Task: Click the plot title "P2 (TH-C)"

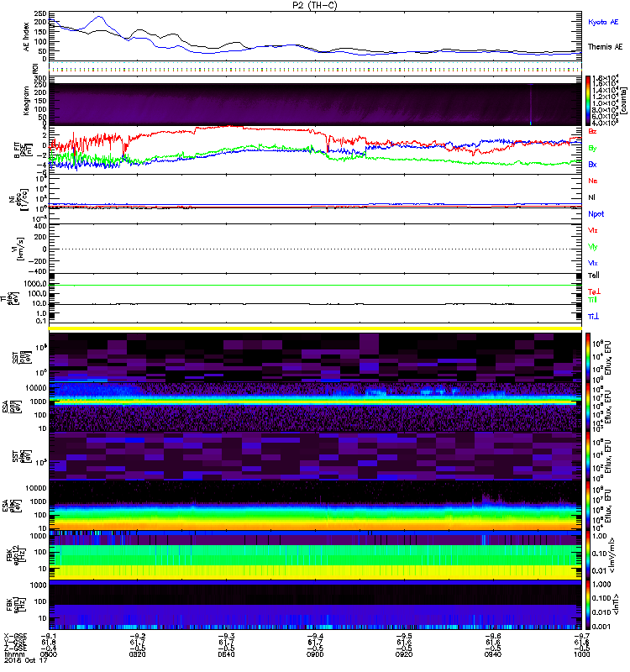Action: point(315,5)
